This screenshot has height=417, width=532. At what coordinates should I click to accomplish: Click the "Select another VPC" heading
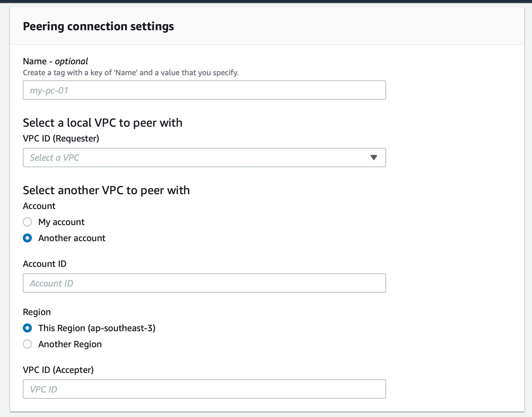[x=106, y=190]
